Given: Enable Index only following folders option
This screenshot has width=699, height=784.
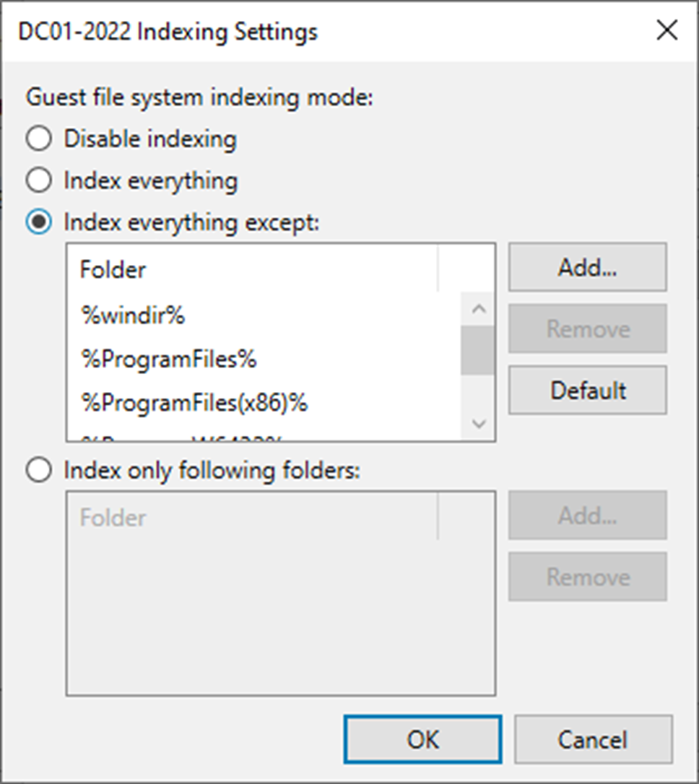Looking at the screenshot, I should coord(39,471).
